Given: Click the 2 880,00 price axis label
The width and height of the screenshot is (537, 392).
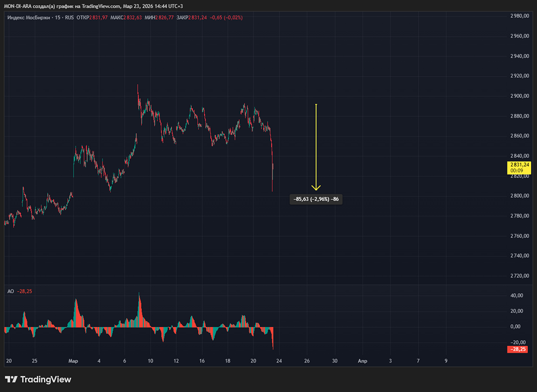Looking at the screenshot, I should (x=519, y=116).
